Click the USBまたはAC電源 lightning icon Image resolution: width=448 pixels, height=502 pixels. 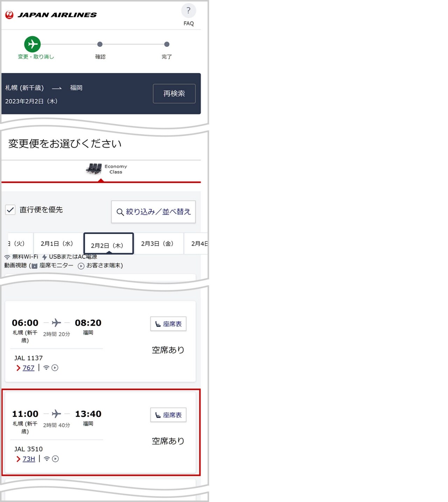[44, 257]
